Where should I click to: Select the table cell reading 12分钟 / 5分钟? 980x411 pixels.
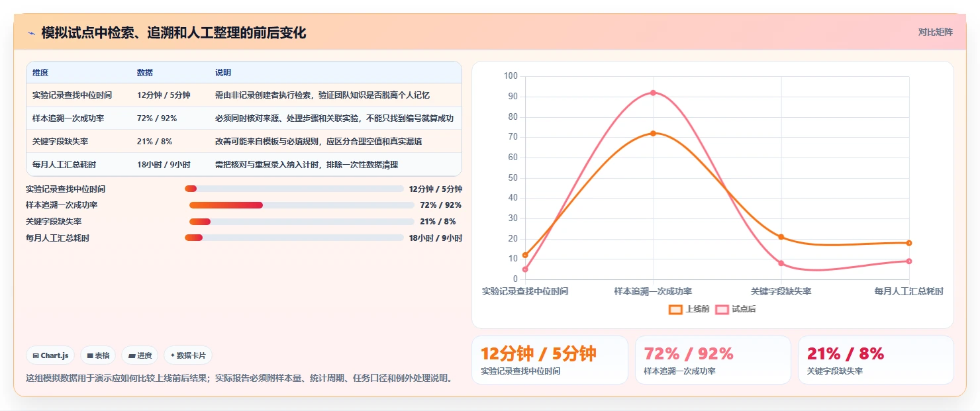tap(164, 95)
